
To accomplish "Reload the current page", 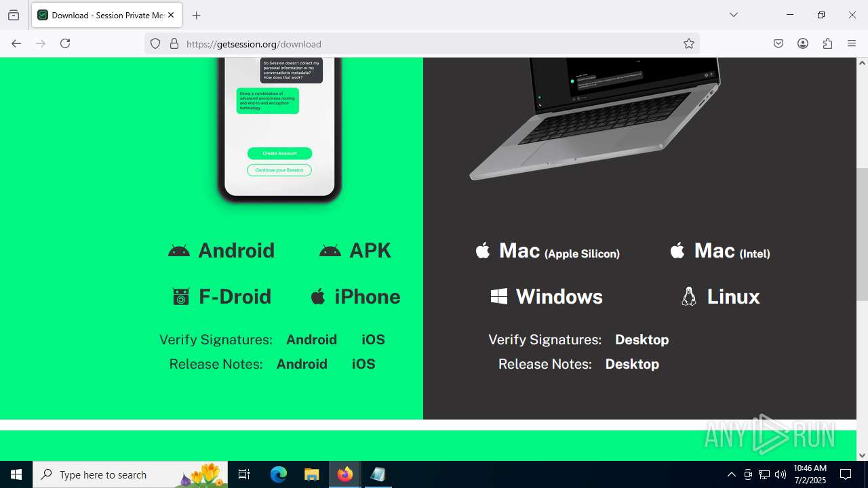I will pos(65,43).
